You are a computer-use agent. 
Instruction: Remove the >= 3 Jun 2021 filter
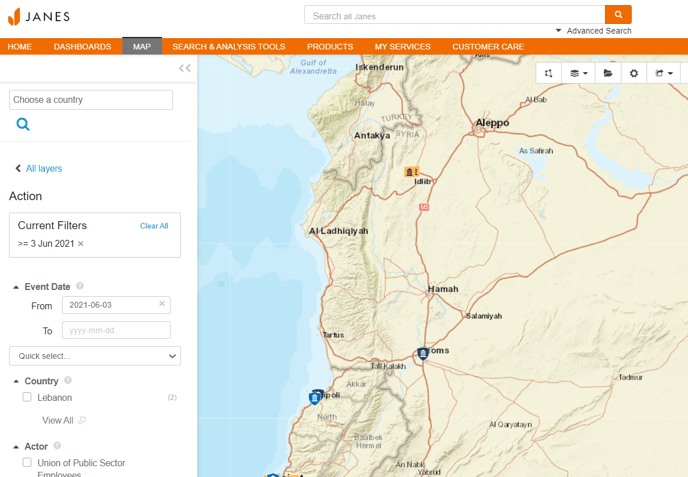[x=81, y=244]
